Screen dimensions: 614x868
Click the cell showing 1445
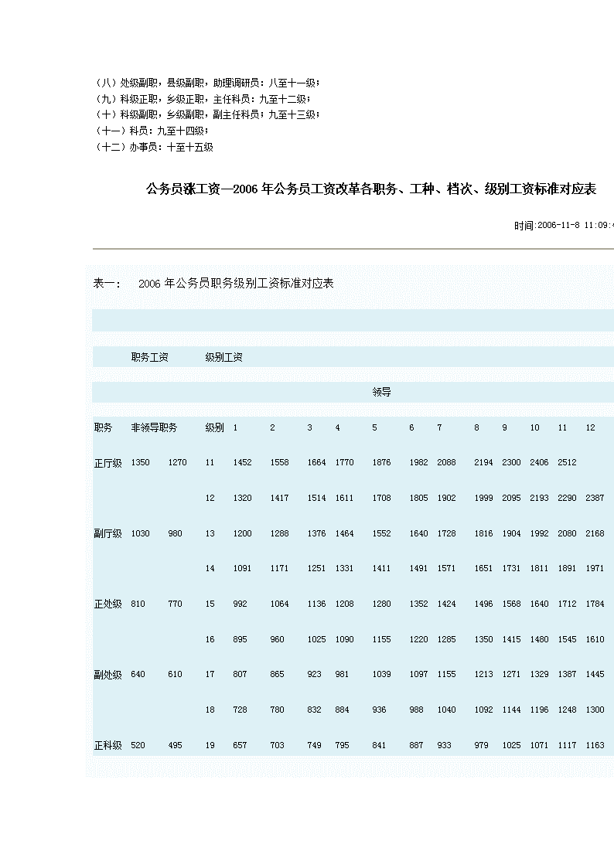pyautogui.click(x=595, y=674)
